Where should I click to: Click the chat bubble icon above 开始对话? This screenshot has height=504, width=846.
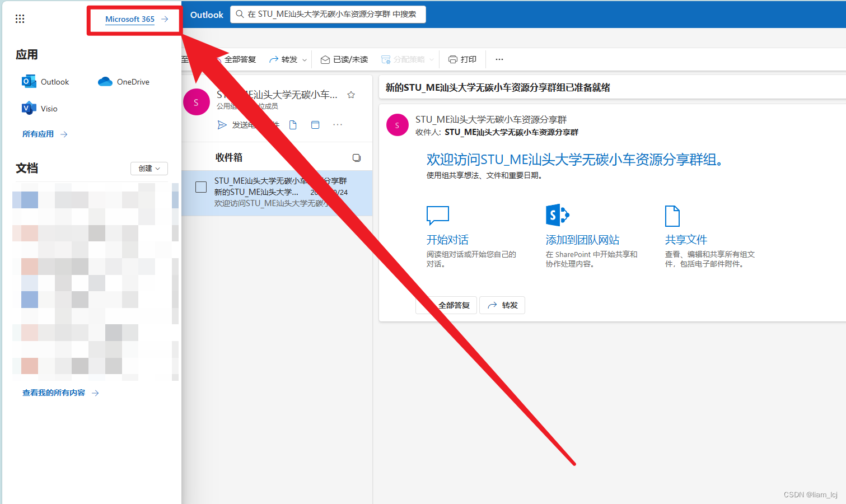pyautogui.click(x=438, y=216)
